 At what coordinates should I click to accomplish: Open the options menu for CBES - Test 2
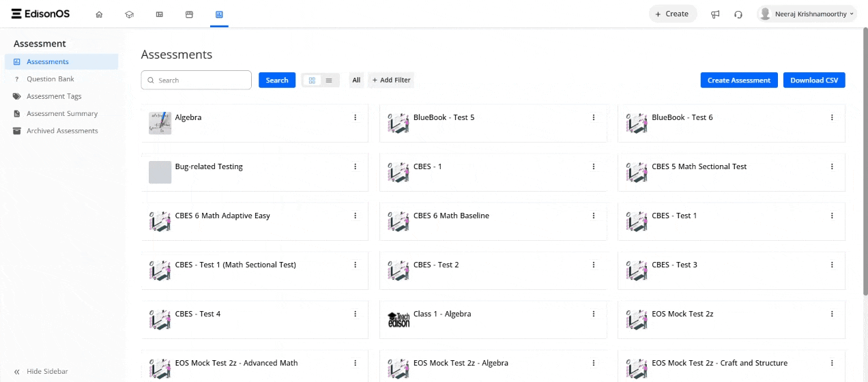(594, 265)
